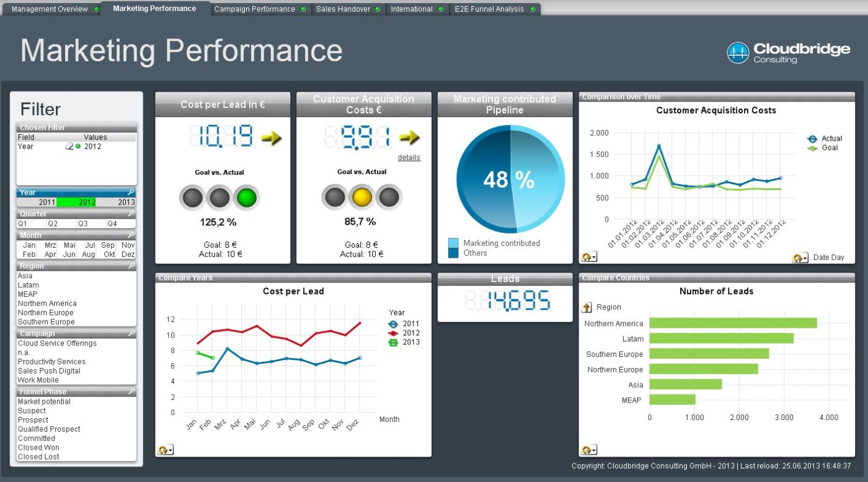The image size is (868, 482).
Task: Click the Marketing contributed legend color swatch
Action: 453,243
